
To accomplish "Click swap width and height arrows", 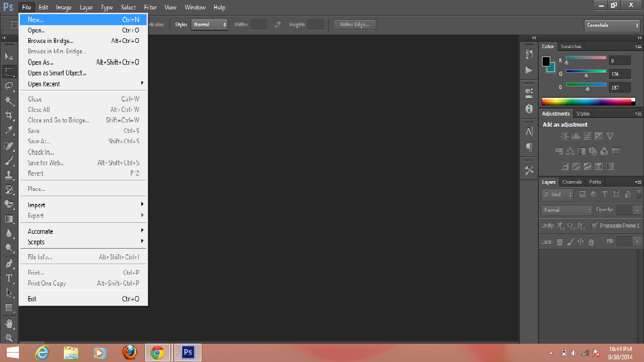I will pyautogui.click(x=278, y=24).
